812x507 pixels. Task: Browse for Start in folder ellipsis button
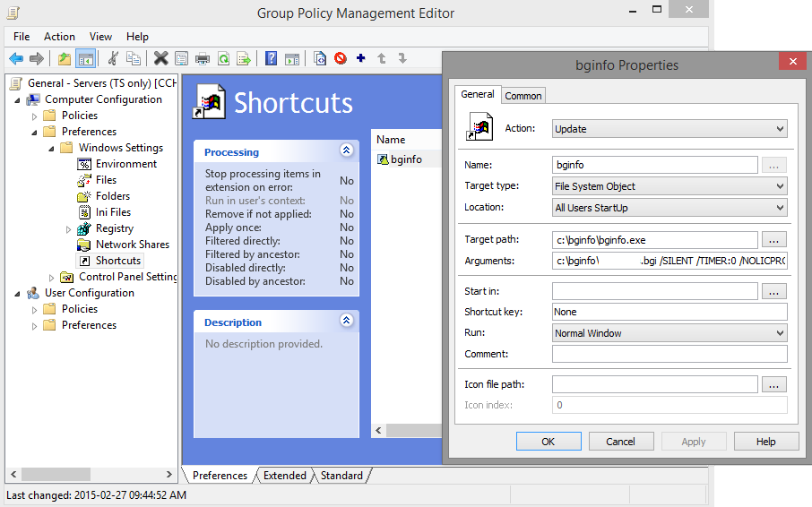click(x=773, y=292)
